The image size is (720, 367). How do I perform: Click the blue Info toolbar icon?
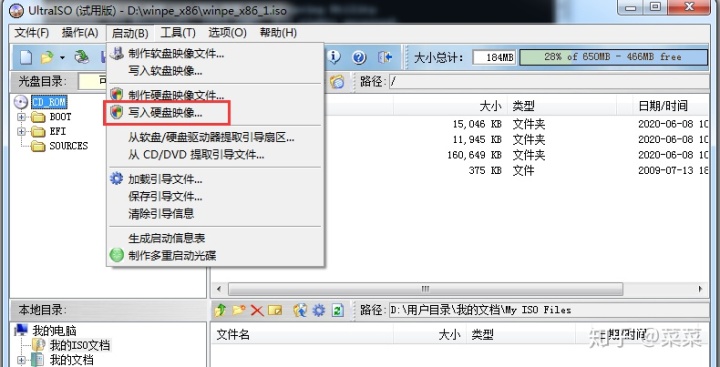pyautogui.click(x=334, y=57)
